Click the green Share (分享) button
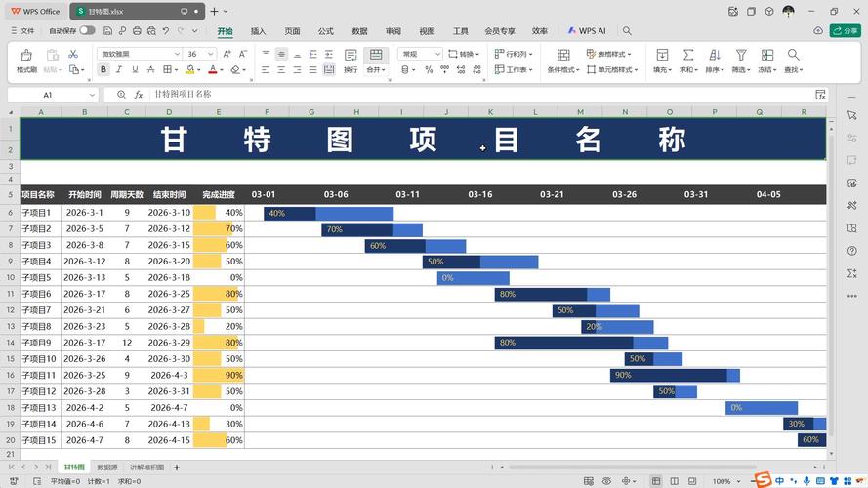The image size is (868, 488). point(845,31)
